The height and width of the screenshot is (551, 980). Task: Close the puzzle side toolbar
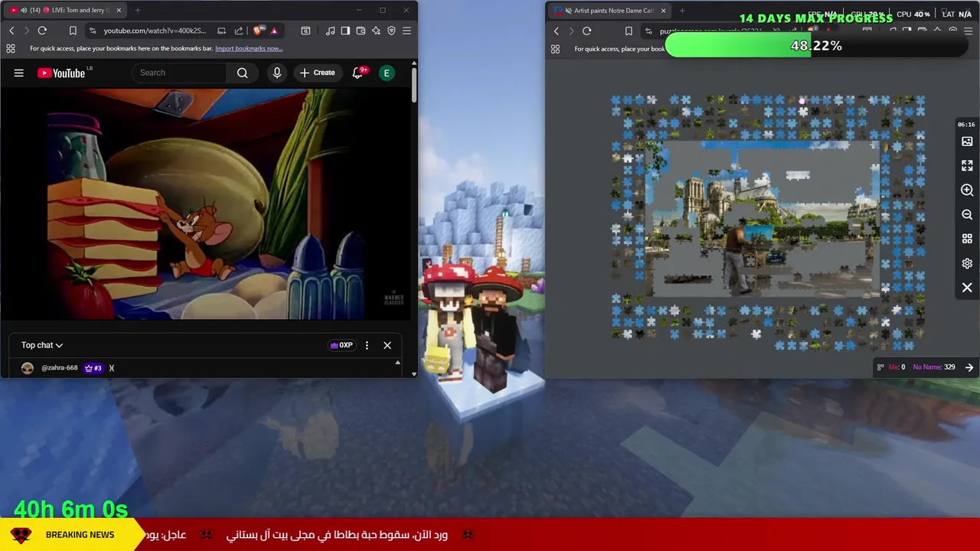[967, 288]
